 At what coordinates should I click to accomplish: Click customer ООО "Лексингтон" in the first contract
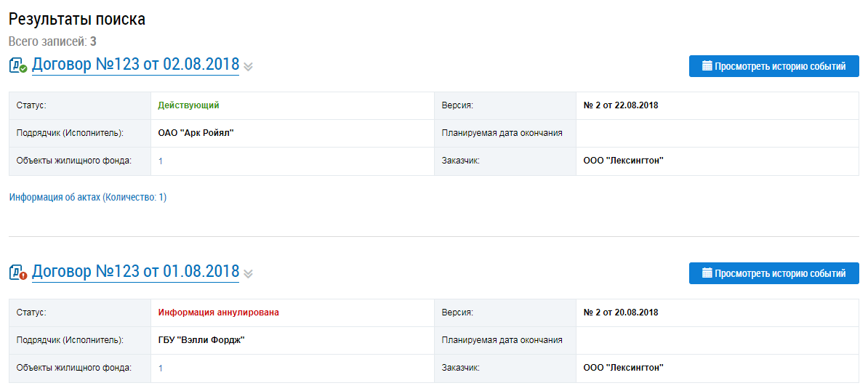tap(623, 161)
